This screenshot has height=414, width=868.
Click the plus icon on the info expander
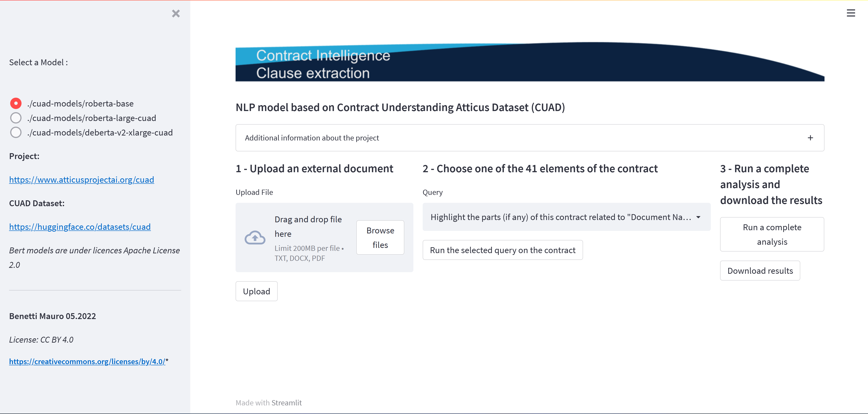[810, 138]
